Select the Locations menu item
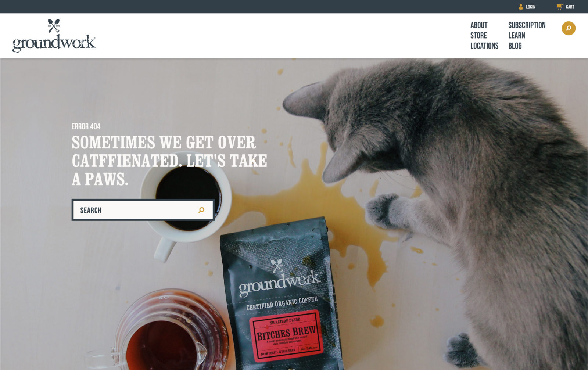The width and height of the screenshot is (588, 370). tap(484, 46)
